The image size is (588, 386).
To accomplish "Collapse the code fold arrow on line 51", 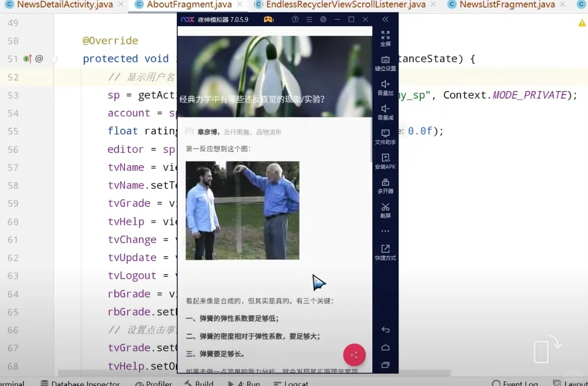I will click(x=54, y=58).
